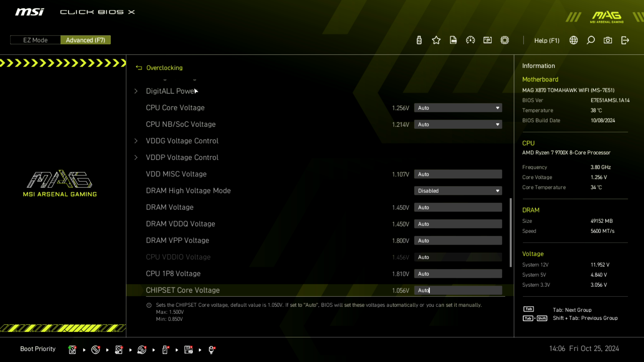This screenshot has height=362, width=644.
Task: Change language with the globe icon
Action: [x=574, y=40]
